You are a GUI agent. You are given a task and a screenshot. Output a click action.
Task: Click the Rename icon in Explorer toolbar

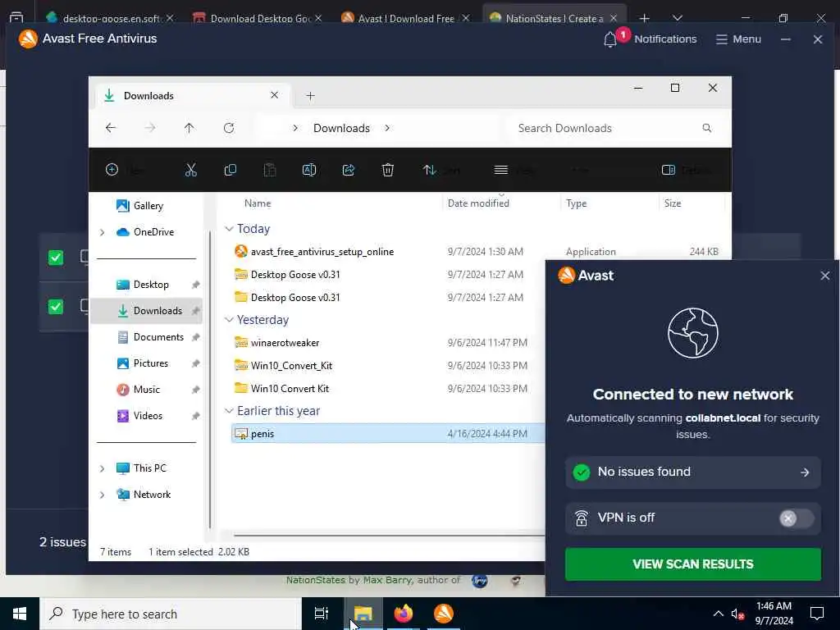(x=309, y=171)
